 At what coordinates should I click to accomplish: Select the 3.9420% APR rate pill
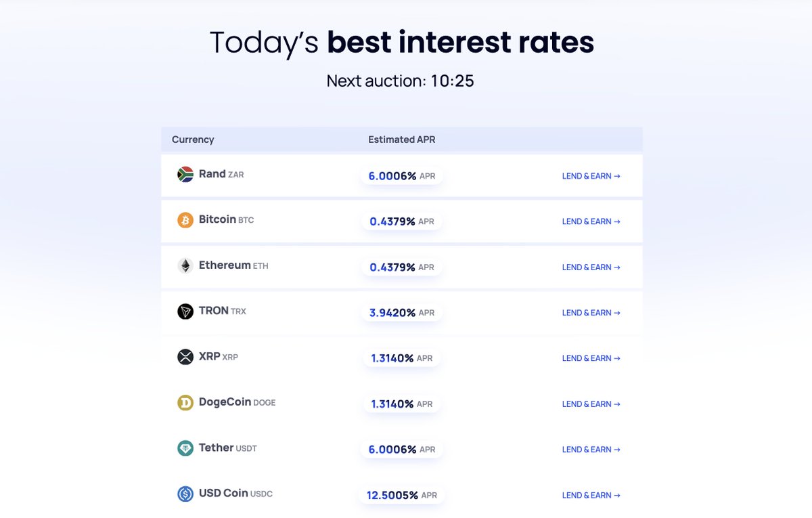pyautogui.click(x=402, y=313)
